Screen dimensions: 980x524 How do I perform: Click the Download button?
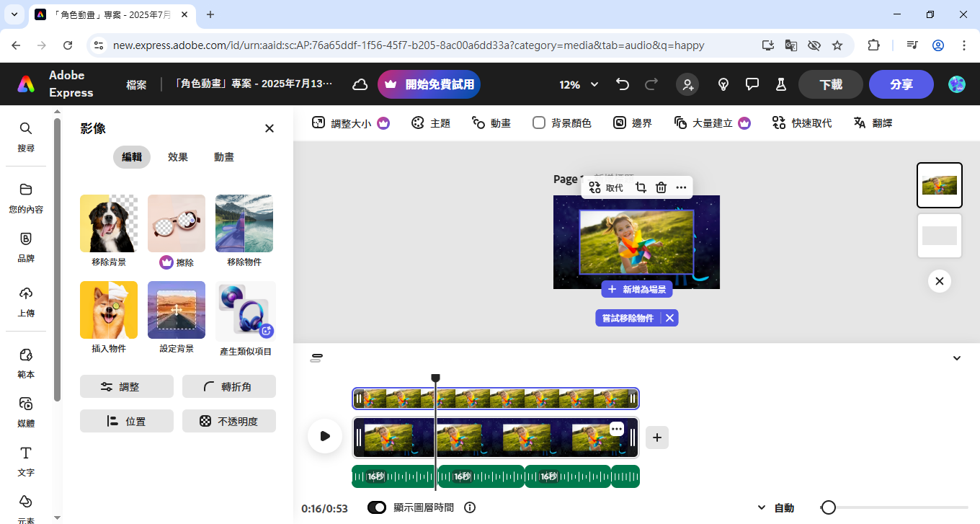(x=830, y=84)
